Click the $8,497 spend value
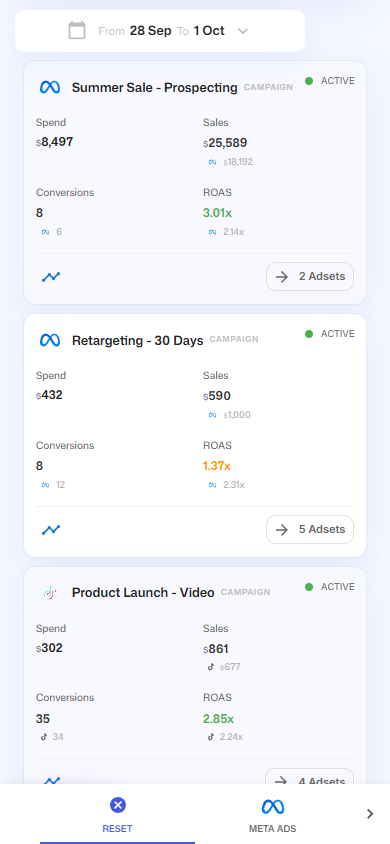390x844 pixels. pos(54,142)
